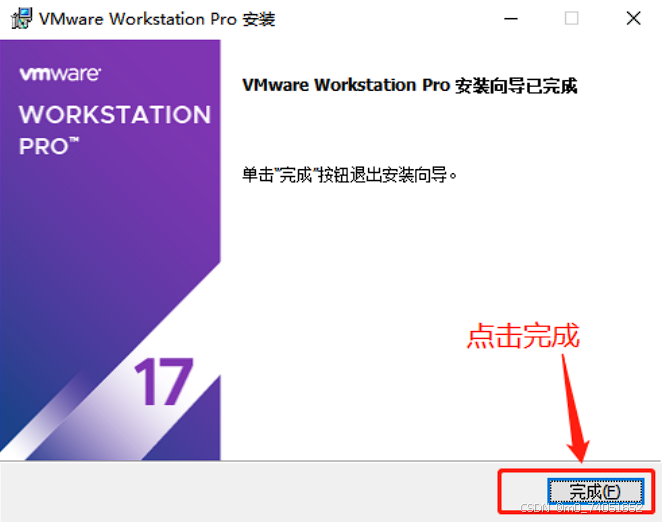Screen dimensions: 662x522
Task: Click the installer icon in the title bar
Action: pyautogui.click(x=22, y=19)
